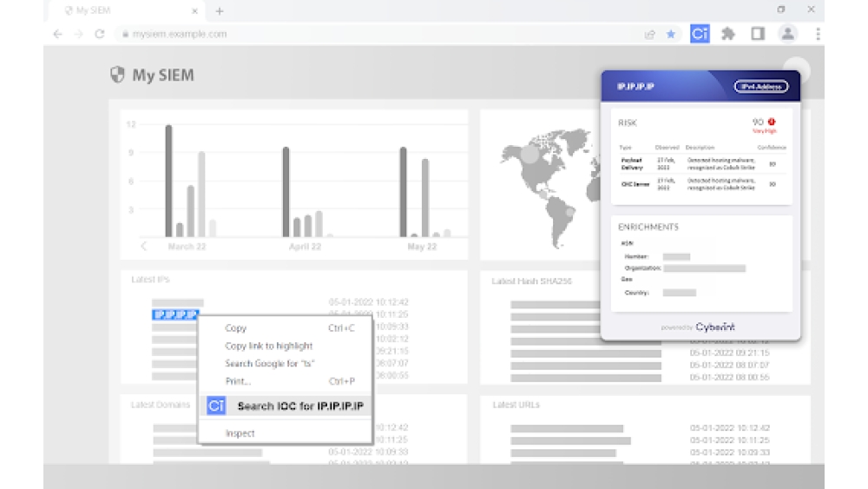
Task: Click the Payload Delivery risk row
Action: 701,164
